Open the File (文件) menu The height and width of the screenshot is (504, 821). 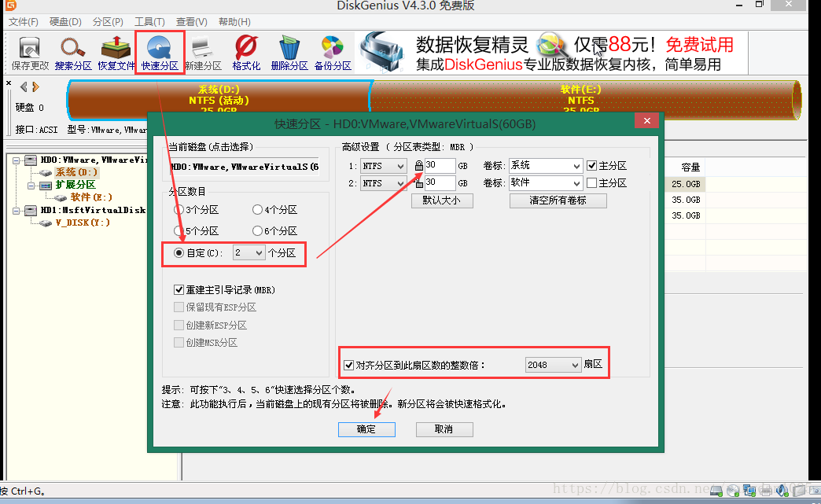pos(23,22)
